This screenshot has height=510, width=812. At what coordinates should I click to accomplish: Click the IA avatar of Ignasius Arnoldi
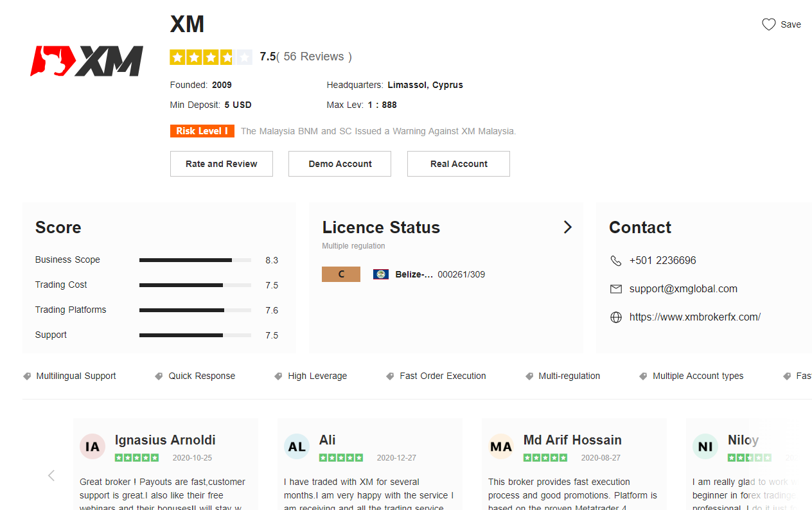(93, 446)
